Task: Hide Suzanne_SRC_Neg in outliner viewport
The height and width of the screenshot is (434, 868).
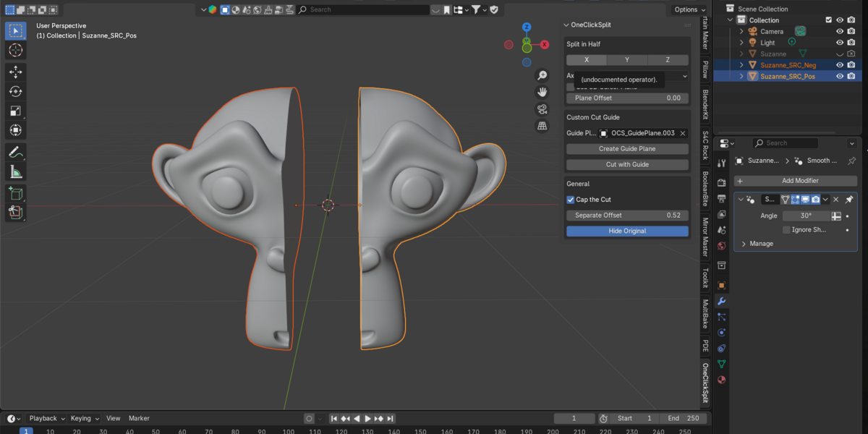Action: [840, 65]
